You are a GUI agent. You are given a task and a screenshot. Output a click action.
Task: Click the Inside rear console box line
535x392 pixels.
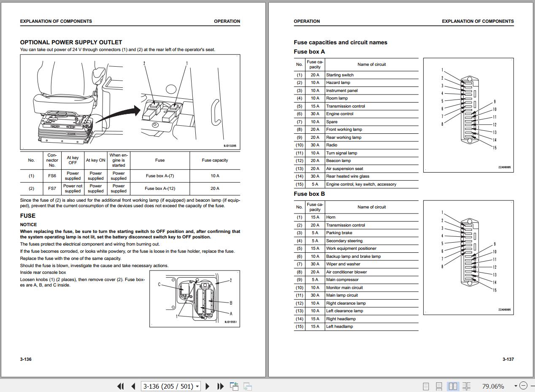pyautogui.click(x=43, y=272)
